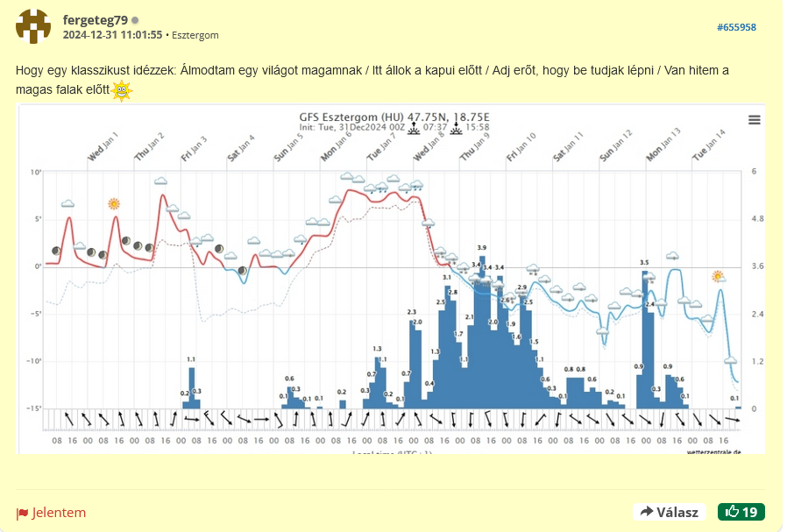Open the chart hamburger menu
The height and width of the screenshot is (532, 787).
pyautogui.click(x=754, y=120)
